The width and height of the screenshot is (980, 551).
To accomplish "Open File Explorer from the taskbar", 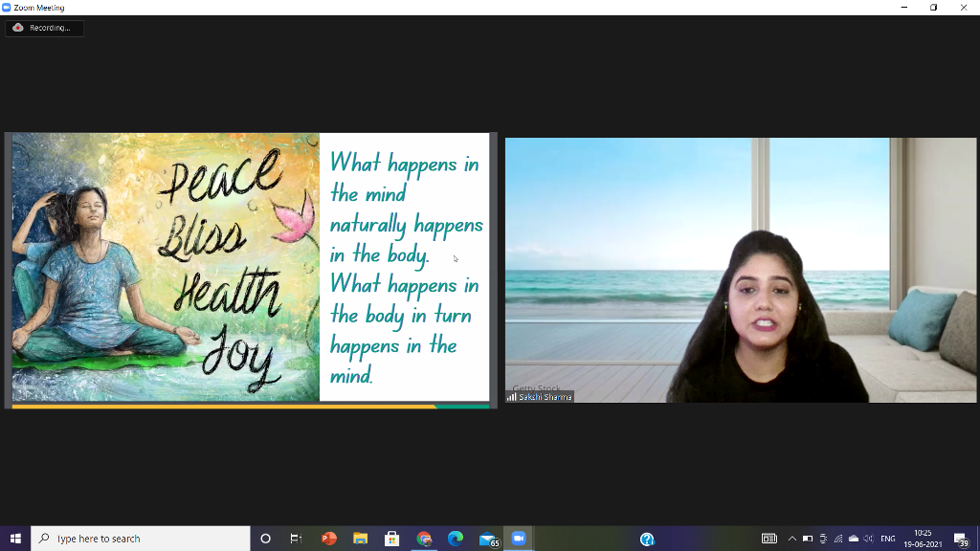I will [x=361, y=539].
